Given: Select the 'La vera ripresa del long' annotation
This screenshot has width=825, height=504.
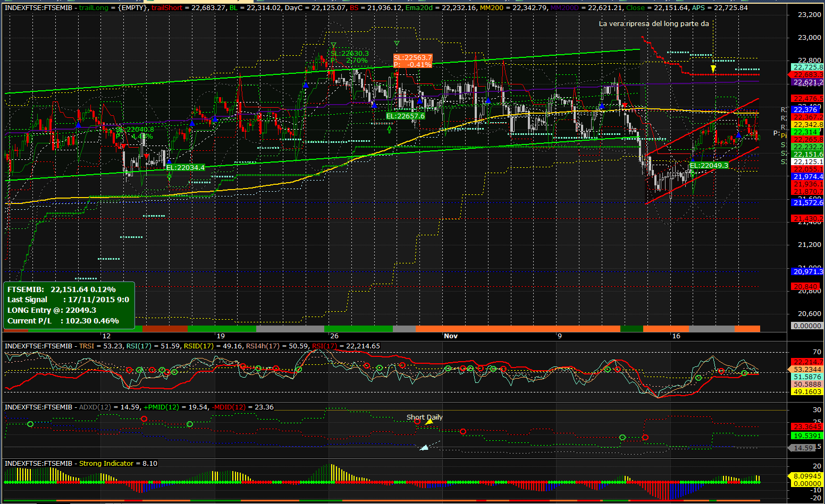Looking at the screenshot, I should coord(654,23).
